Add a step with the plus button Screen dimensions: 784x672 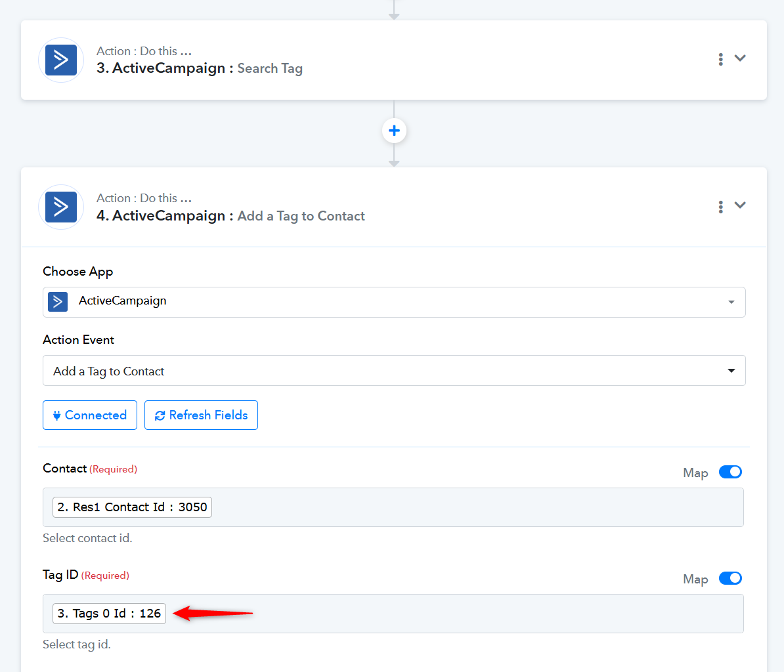point(394,131)
